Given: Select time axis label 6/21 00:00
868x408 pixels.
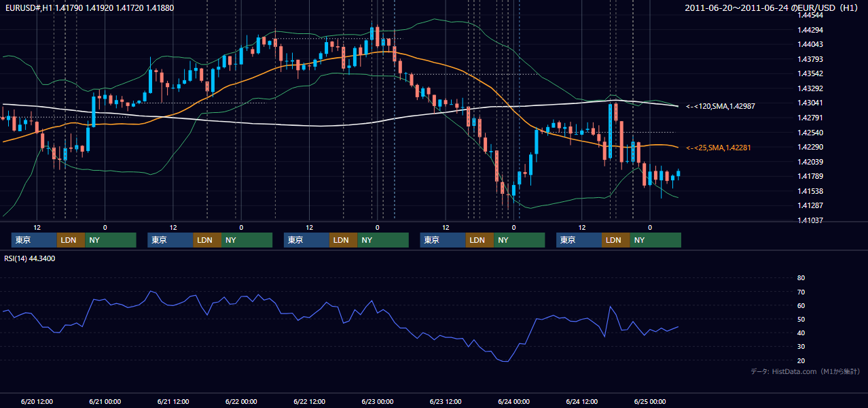Looking at the screenshot, I should 105,401.
